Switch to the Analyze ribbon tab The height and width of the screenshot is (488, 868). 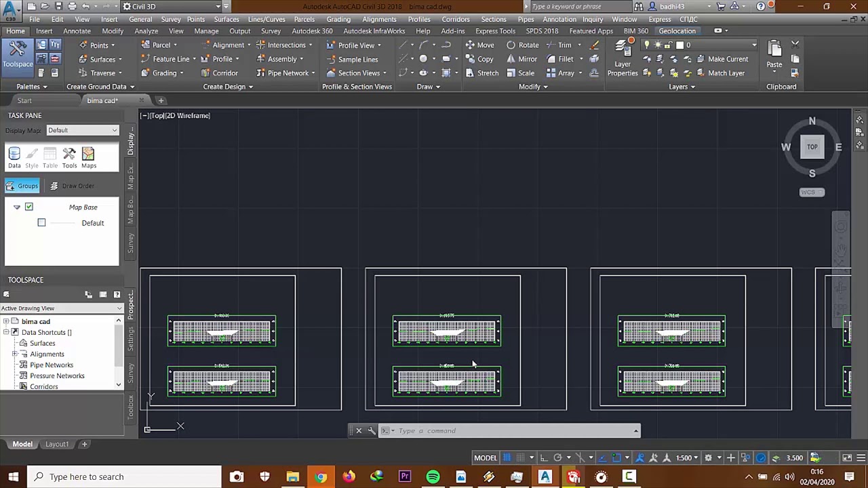tap(146, 31)
